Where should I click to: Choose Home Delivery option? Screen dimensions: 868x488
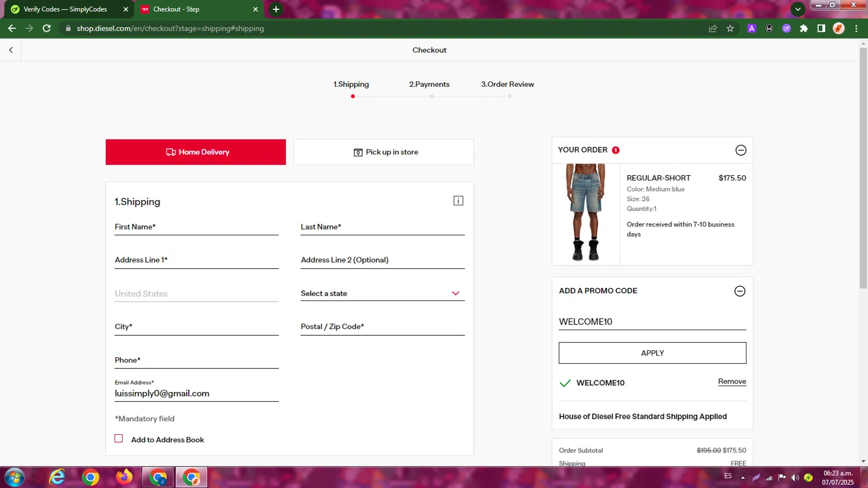[x=196, y=152]
